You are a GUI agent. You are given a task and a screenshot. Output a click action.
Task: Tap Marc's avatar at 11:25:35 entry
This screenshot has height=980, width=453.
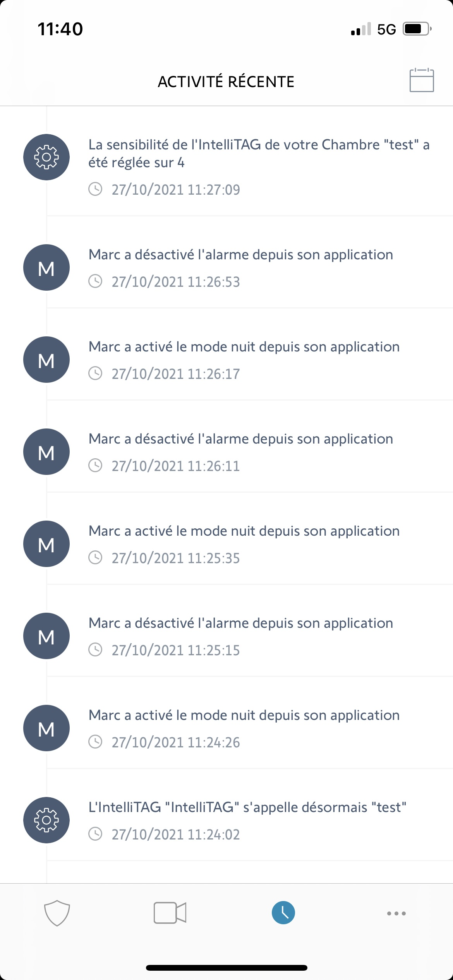click(46, 544)
